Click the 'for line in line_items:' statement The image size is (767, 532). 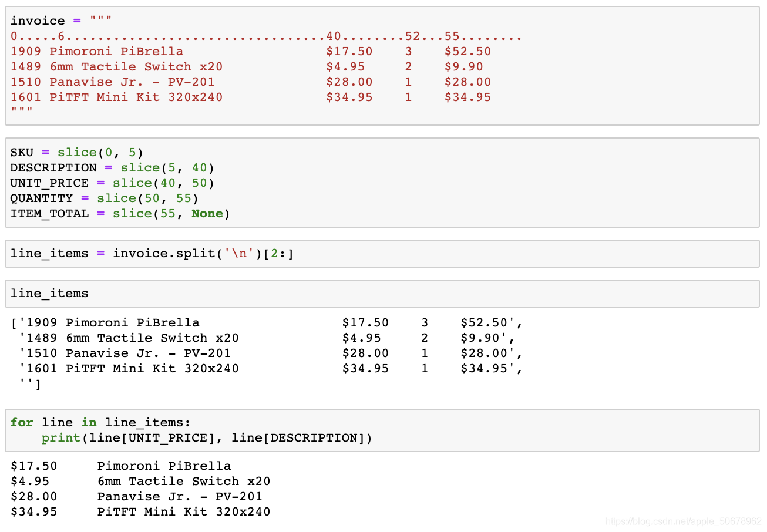coord(100,423)
